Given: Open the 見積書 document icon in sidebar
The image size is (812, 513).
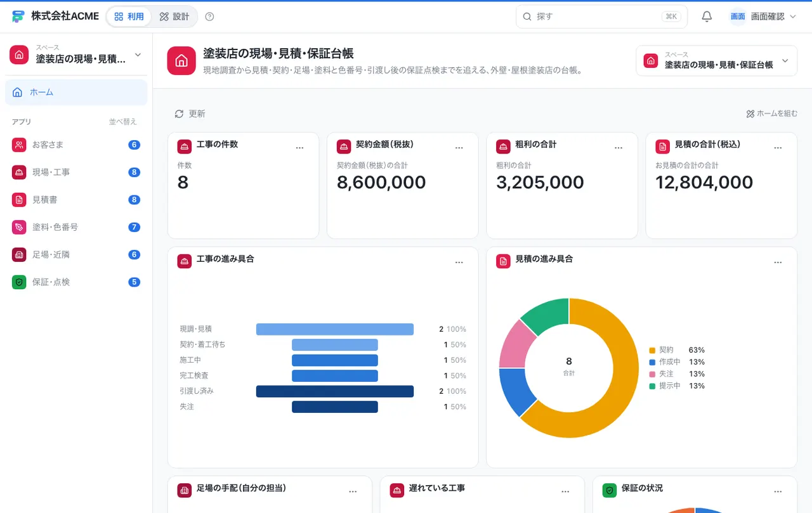Looking at the screenshot, I should tap(19, 200).
